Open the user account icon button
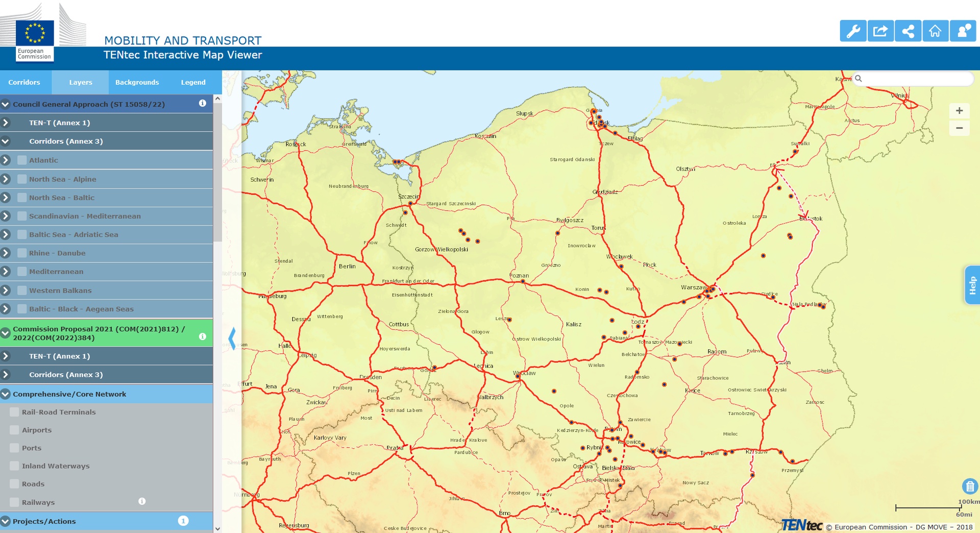Viewport: 980px width, 533px height. pos(963,31)
